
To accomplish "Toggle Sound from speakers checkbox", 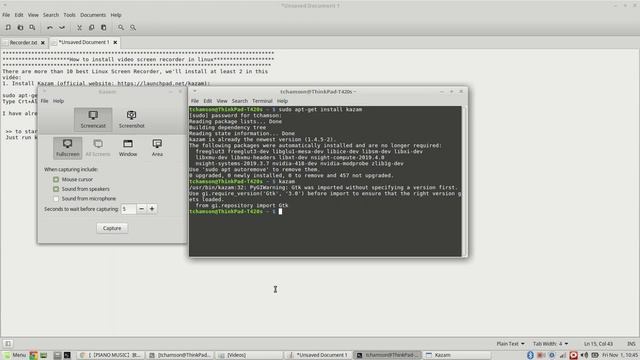I will 56,189.
